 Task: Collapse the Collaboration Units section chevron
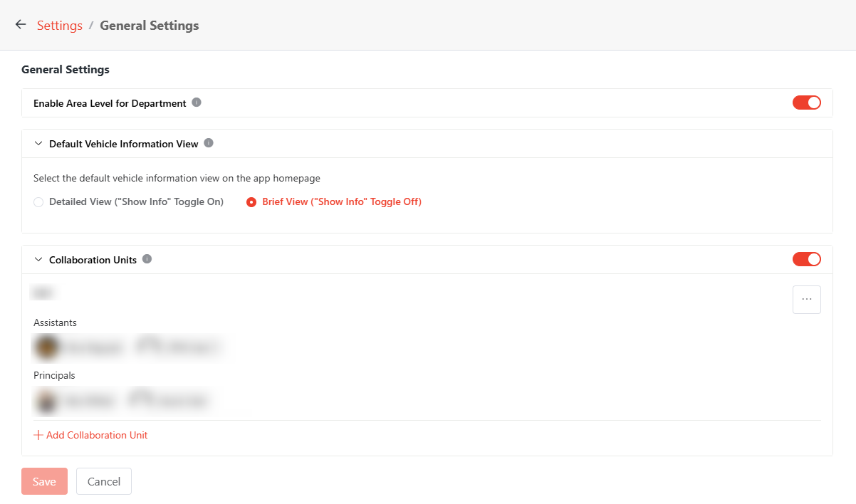pyautogui.click(x=38, y=260)
